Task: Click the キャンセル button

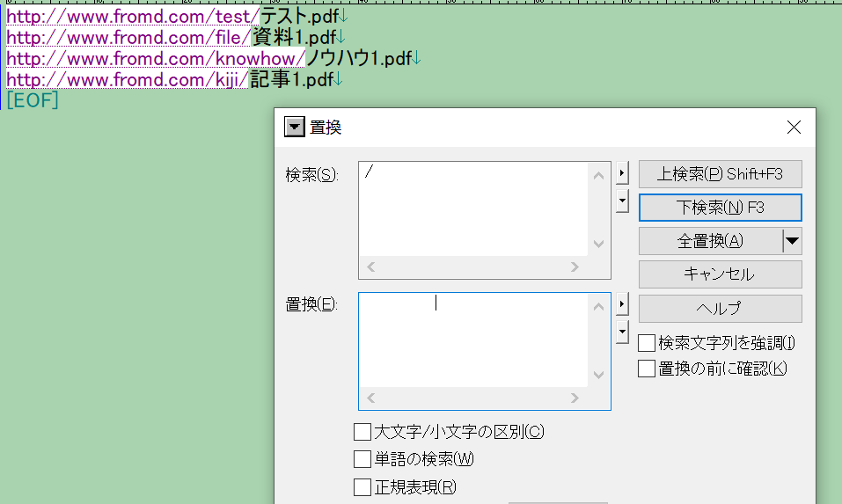Action: [720, 274]
